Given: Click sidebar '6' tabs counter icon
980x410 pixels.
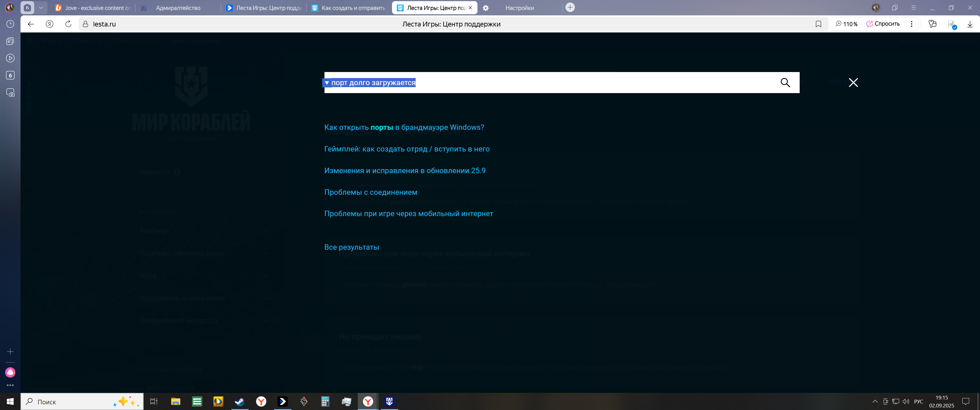Looking at the screenshot, I should click(x=10, y=75).
